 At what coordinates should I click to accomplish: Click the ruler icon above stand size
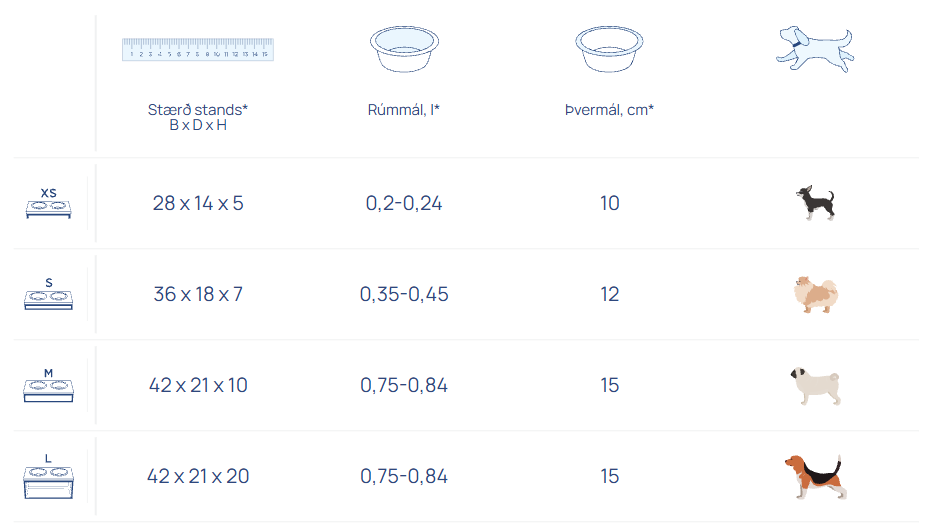[x=198, y=48]
